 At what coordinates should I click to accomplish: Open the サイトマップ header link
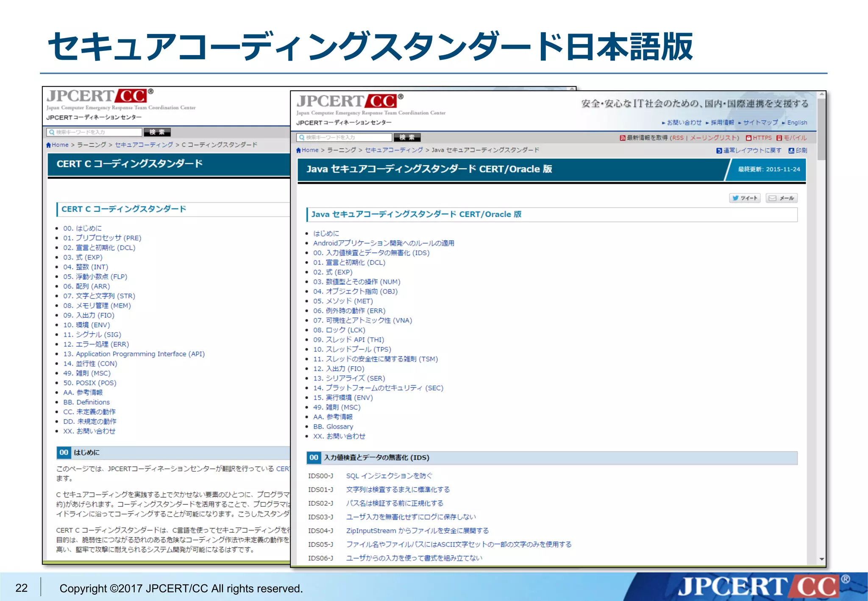[x=760, y=122]
